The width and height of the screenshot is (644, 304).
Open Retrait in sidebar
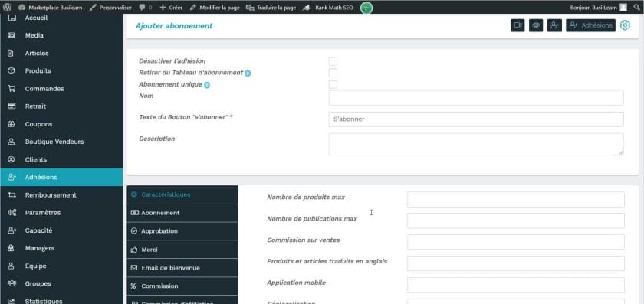pyautogui.click(x=61, y=106)
